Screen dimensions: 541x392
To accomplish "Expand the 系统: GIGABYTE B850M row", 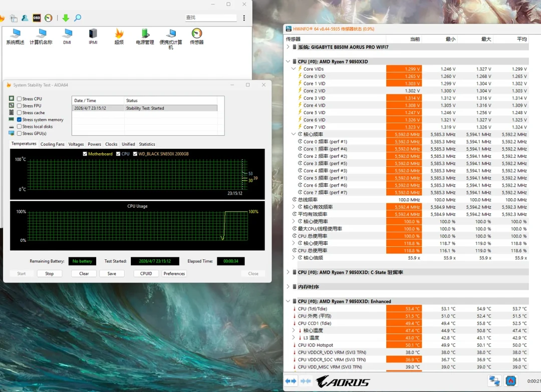I will [x=288, y=47].
